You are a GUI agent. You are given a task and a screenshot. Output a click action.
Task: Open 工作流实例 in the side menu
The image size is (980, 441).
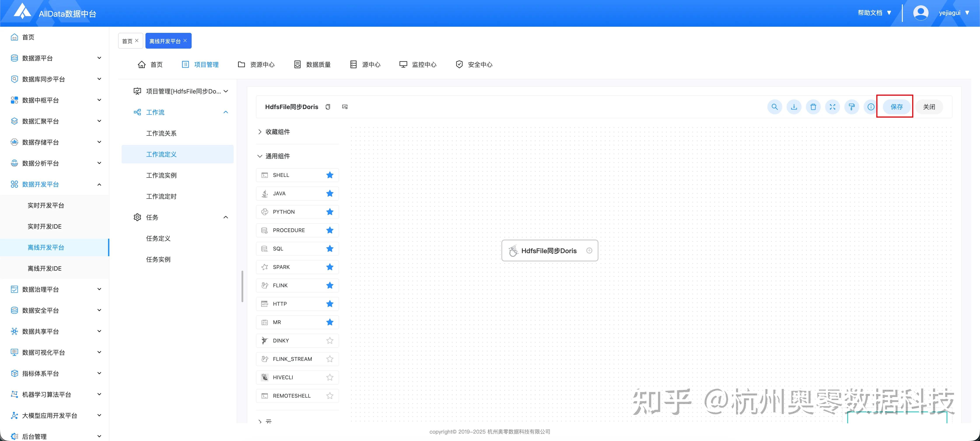(x=161, y=176)
